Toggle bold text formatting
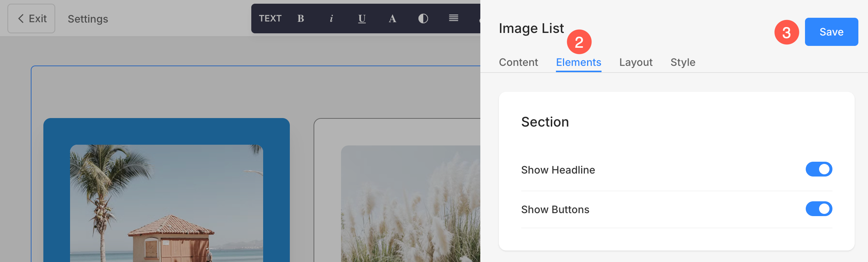This screenshot has height=262, width=868. 301,19
